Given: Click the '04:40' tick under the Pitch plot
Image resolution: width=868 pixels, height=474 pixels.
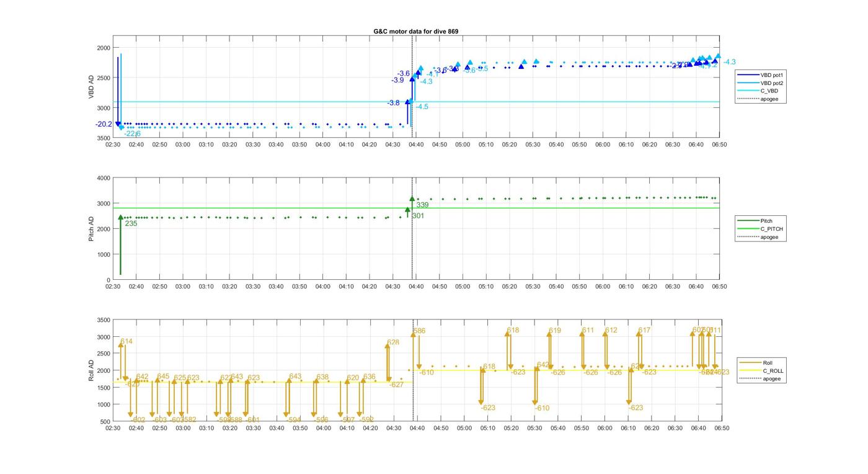Looking at the screenshot, I should pos(416,287).
